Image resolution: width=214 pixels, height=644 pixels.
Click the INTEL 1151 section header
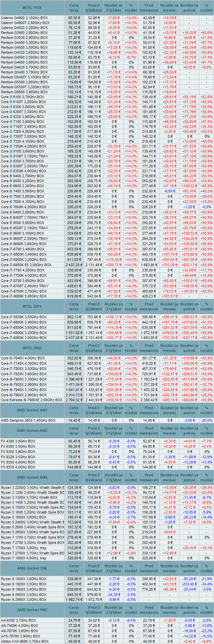pos(32,8)
